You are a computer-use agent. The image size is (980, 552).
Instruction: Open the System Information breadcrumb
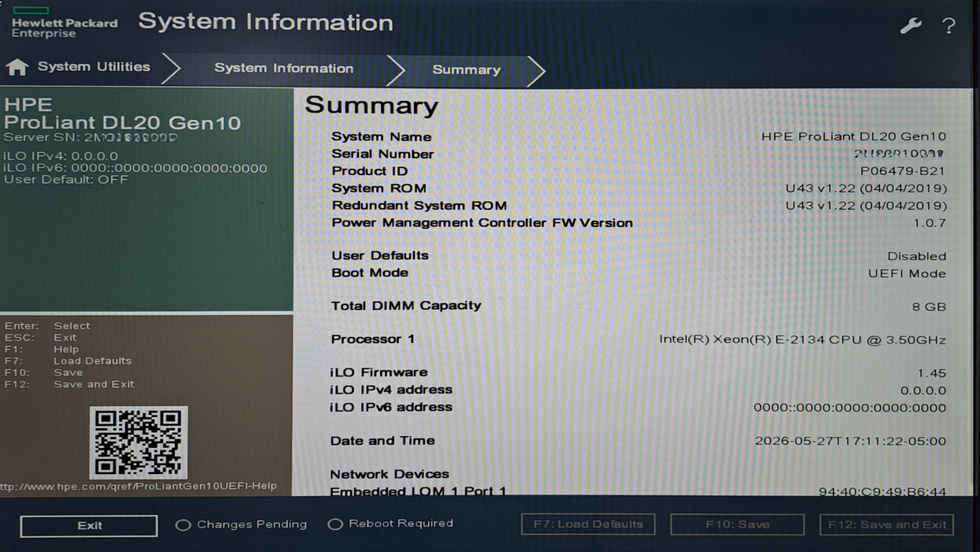click(x=284, y=69)
